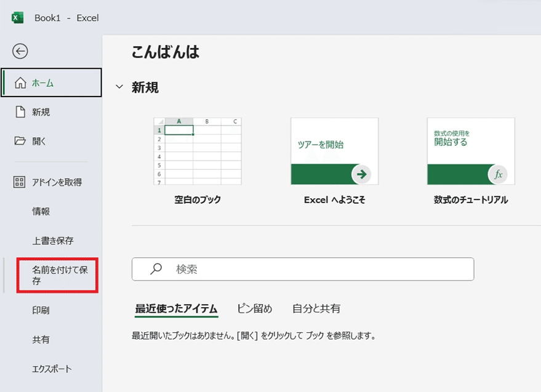This screenshot has height=392, width=541.
Task: Click the back arrow circle icon
Action: (20, 52)
